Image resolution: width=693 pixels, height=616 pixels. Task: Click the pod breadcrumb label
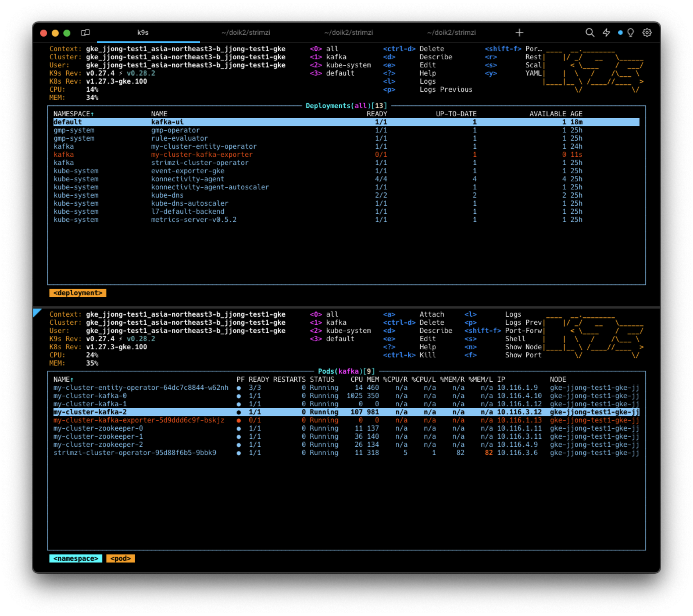[x=120, y=558]
